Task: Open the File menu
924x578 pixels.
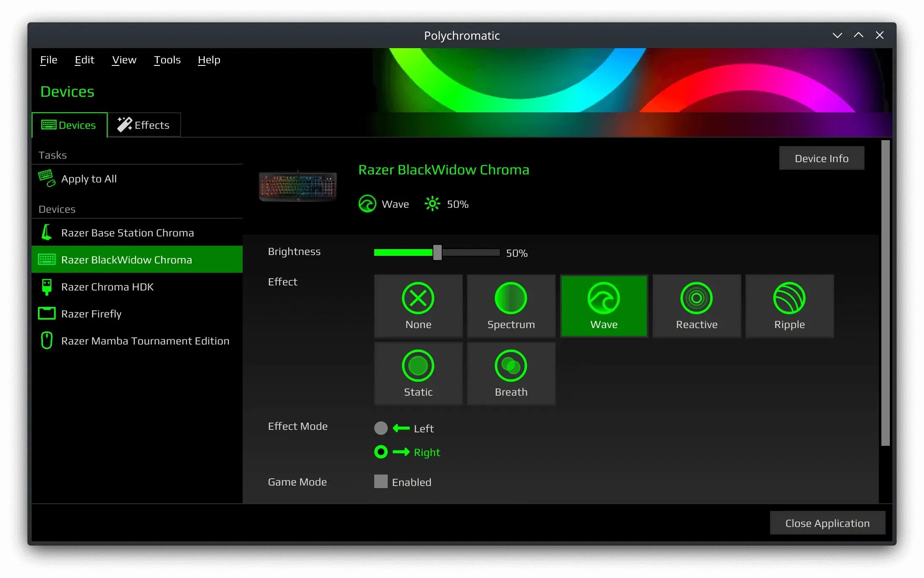Action: tap(49, 60)
